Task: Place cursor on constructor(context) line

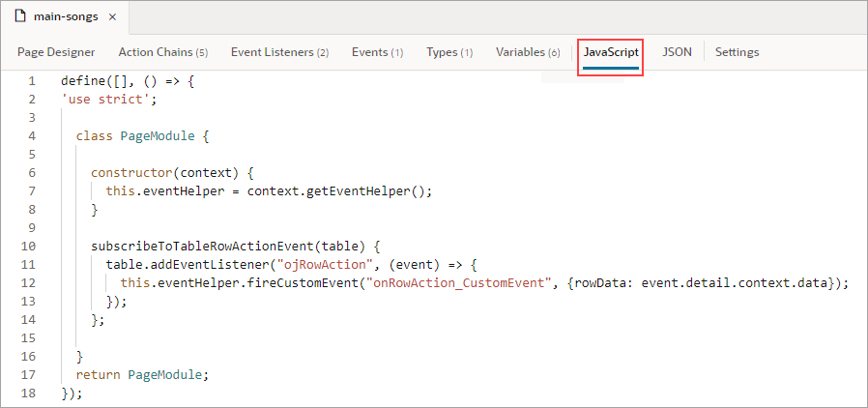Action: (x=172, y=173)
